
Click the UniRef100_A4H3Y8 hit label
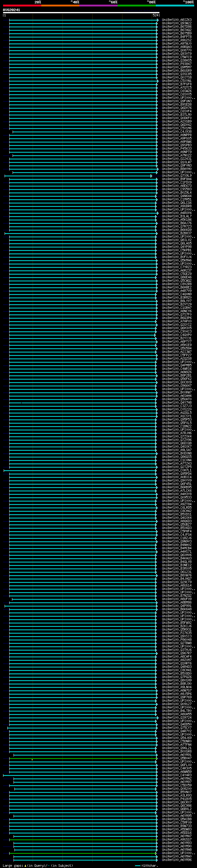(177, 494)
